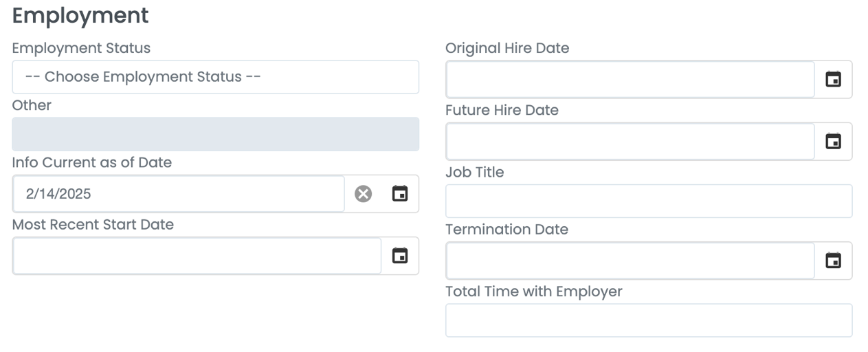868x352 pixels.
Task: Open calendar for Info Current as of Date
Action: click(399, 194)
